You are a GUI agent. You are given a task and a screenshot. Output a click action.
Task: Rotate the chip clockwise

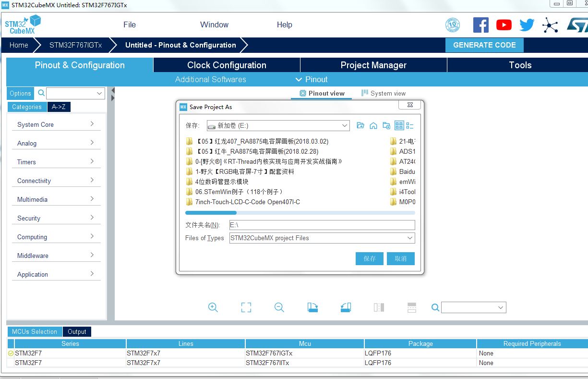(312, 307)
